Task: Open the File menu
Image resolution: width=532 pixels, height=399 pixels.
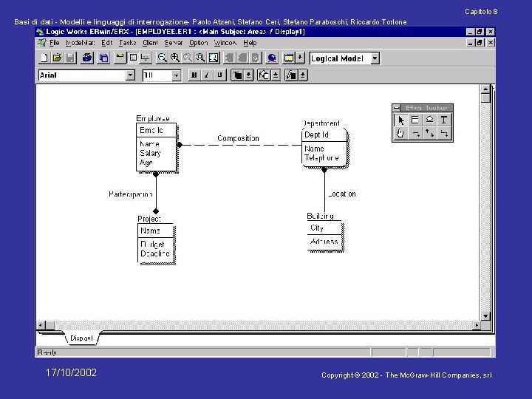Action: tap(54, 43)
